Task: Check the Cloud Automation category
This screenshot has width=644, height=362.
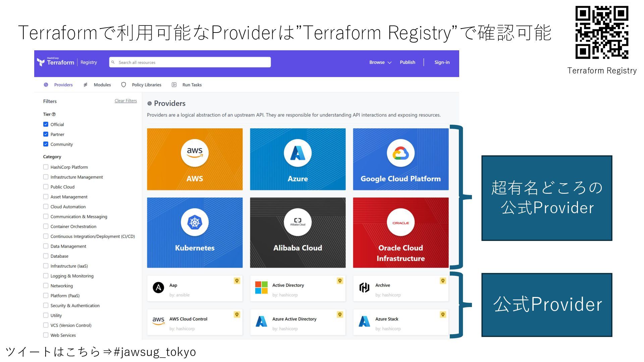Action: (x=46, y=206)
